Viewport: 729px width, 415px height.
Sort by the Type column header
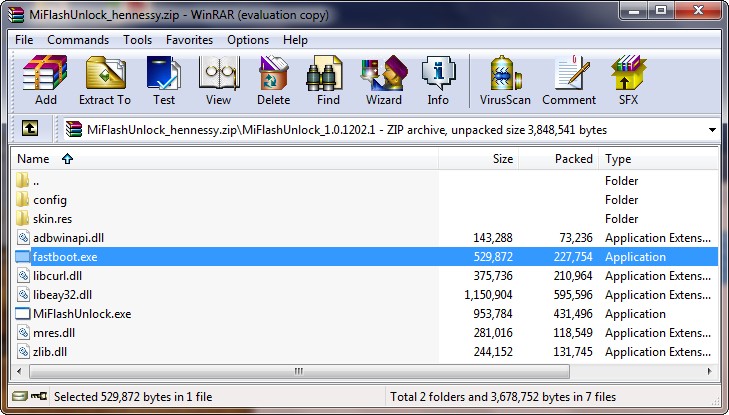pyautogui.click(x=658, y=159)
